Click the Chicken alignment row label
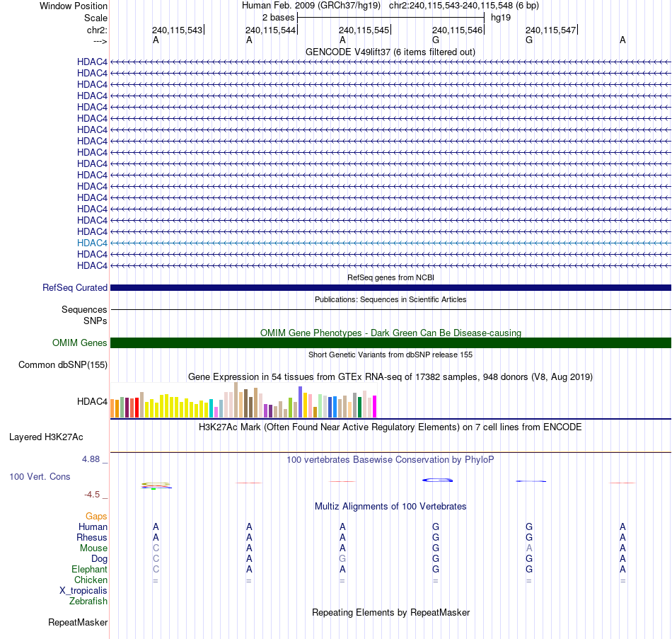 pos(91,580)
